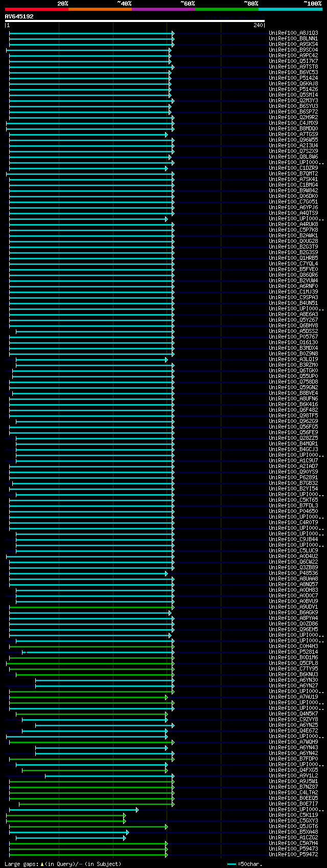Open hit UniRef100_B7GB32
327x868 pixels.
(x=293, y=483)
